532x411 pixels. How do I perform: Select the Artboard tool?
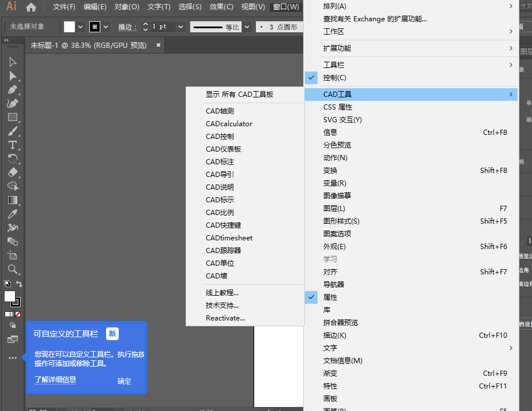[x=13, y=255]
